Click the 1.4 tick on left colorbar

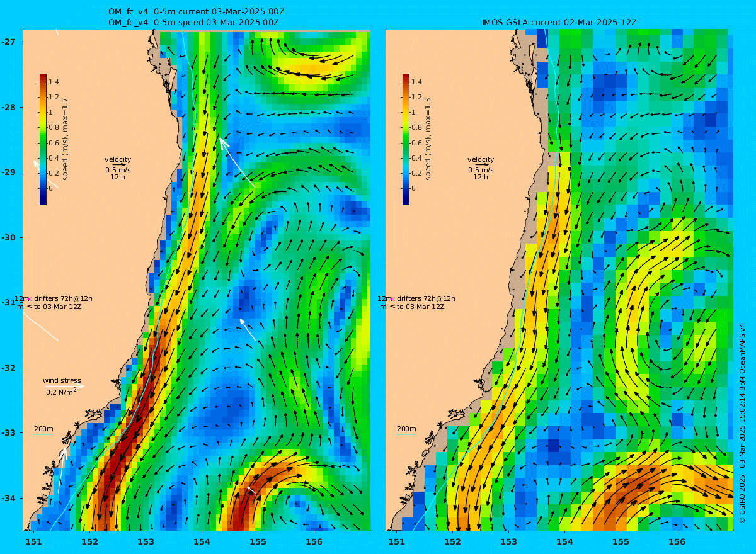pos(54,82)
